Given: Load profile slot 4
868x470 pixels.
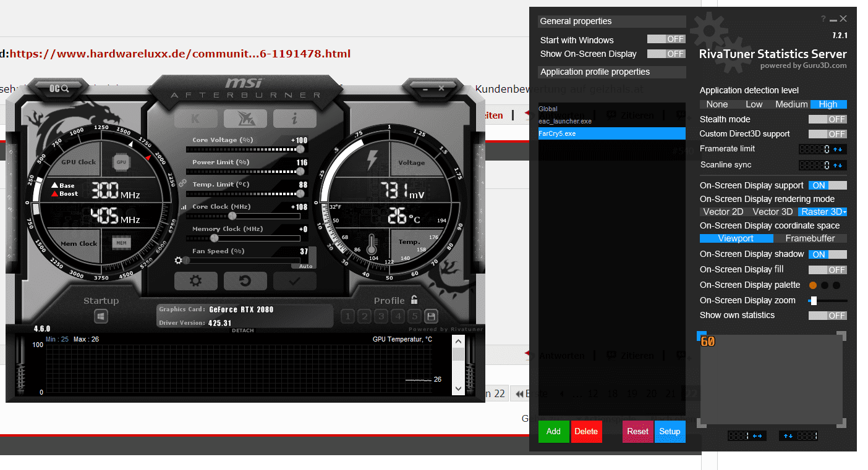Looking at the screenshot, I should [398, 316].
